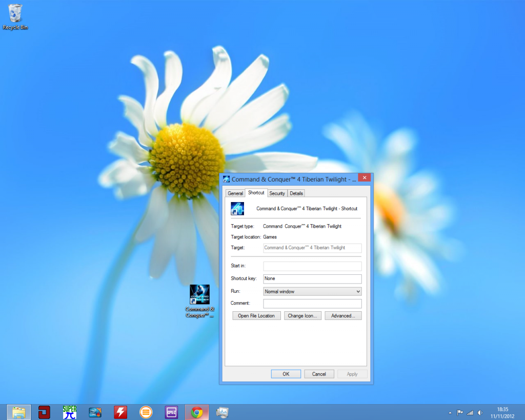Cancel the Properties dialog

click(x=319, y=374)
